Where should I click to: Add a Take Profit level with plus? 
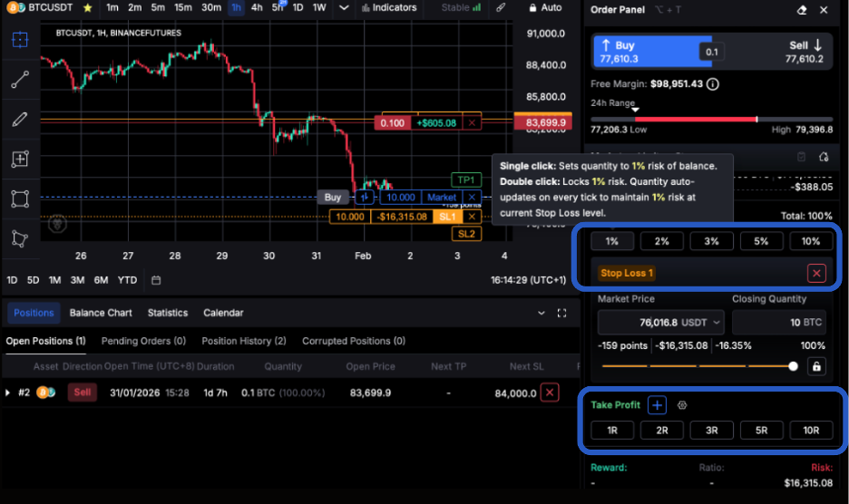(x=658, y=405)
